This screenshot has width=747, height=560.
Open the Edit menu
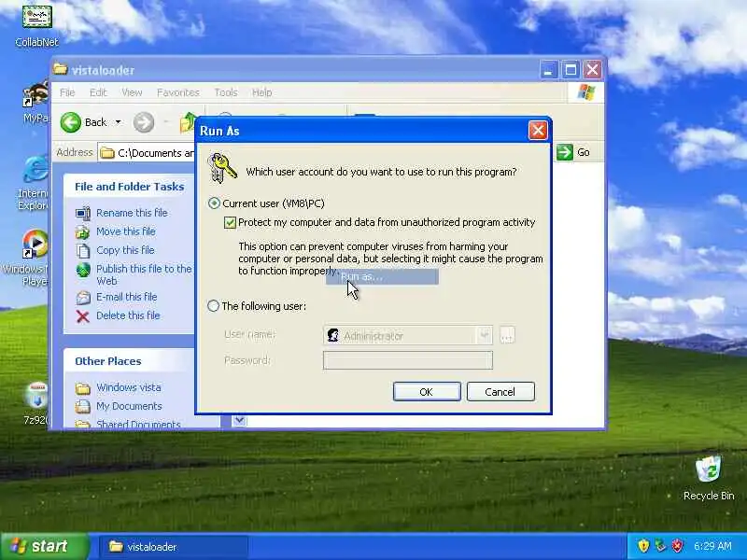98,92
